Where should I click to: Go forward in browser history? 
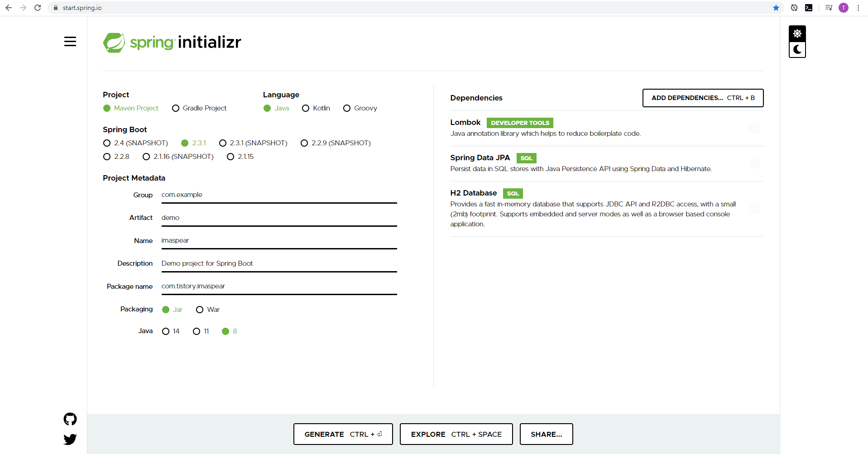(23, 8)
